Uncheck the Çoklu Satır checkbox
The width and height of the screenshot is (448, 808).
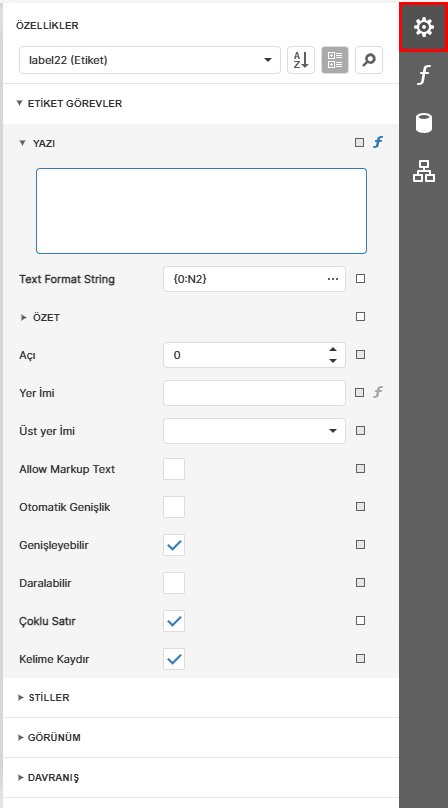click(174, 621)
